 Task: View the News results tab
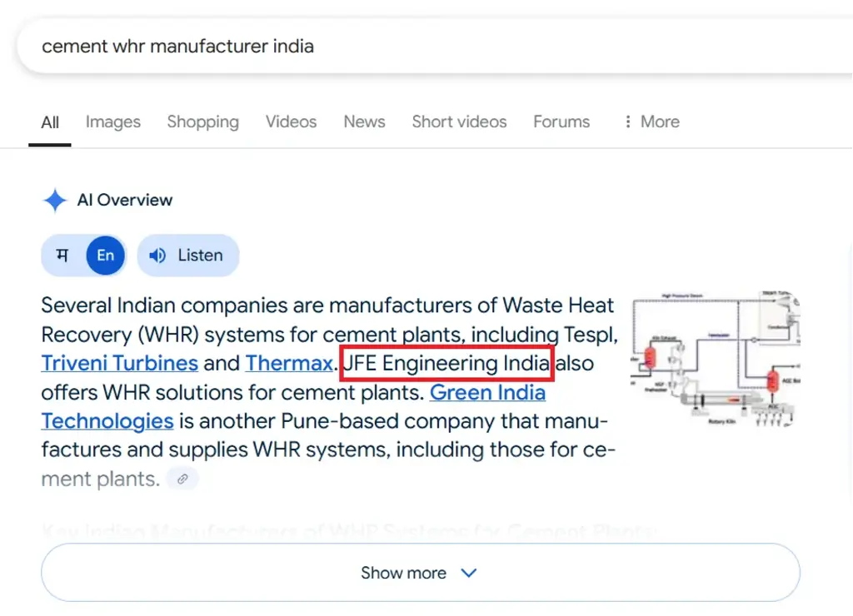pos(364,122)
